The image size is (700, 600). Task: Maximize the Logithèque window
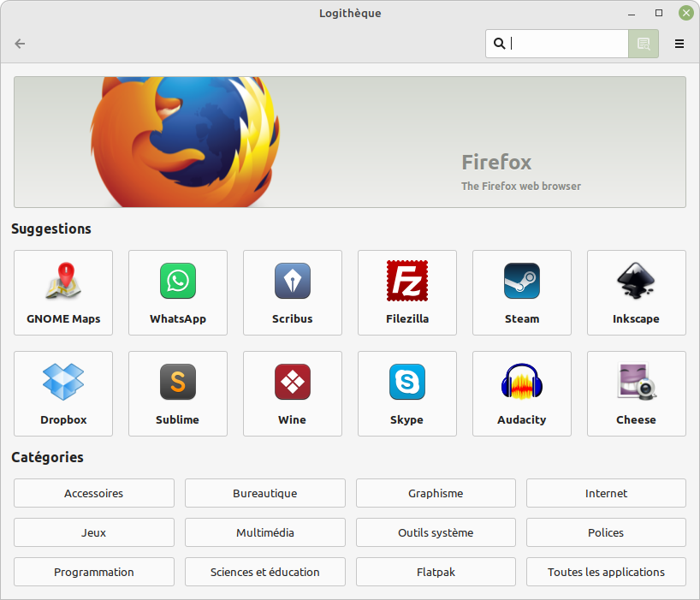[658, 13]
